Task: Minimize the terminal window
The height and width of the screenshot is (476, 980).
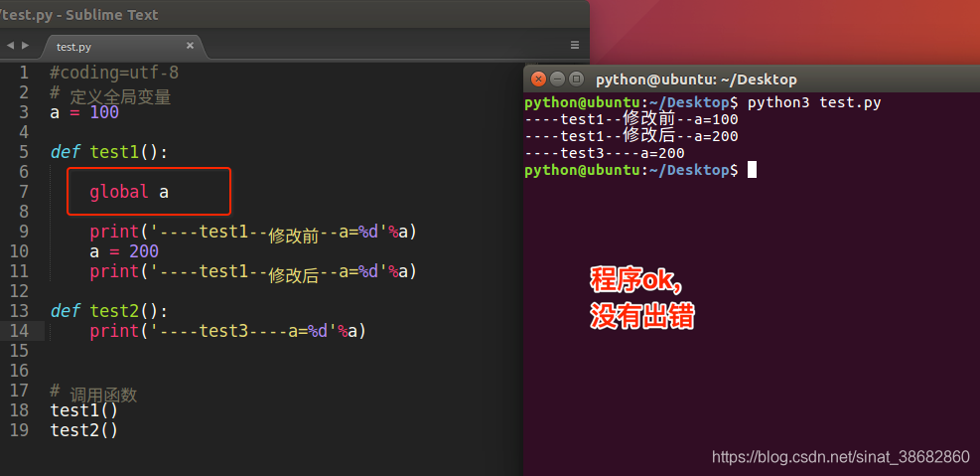Action: point(557,79)
